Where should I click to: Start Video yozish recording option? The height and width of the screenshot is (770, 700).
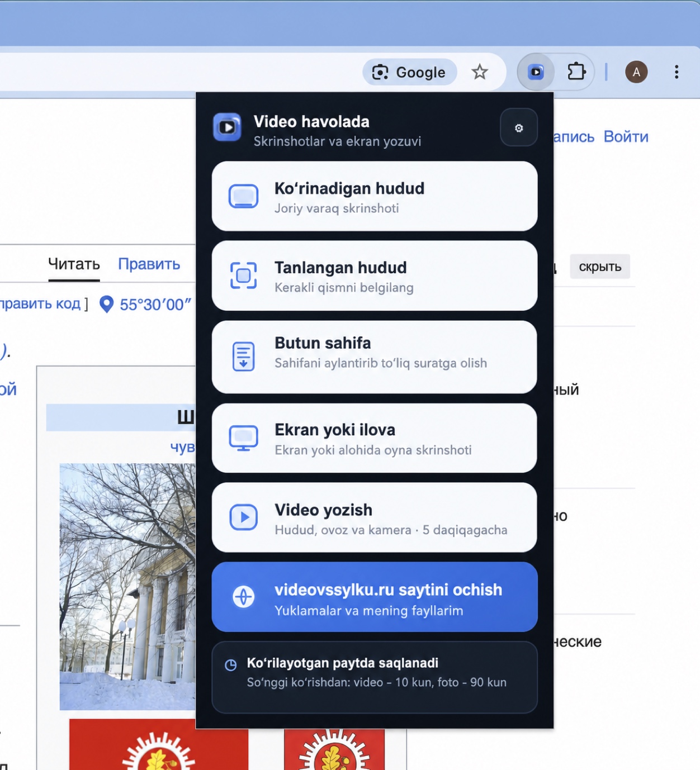tap(375, 517)
